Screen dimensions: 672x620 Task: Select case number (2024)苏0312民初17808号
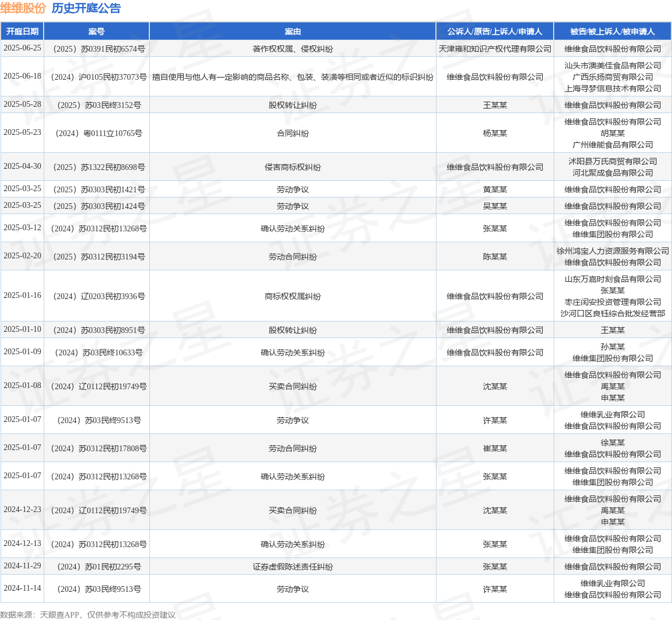coord(97,448)
